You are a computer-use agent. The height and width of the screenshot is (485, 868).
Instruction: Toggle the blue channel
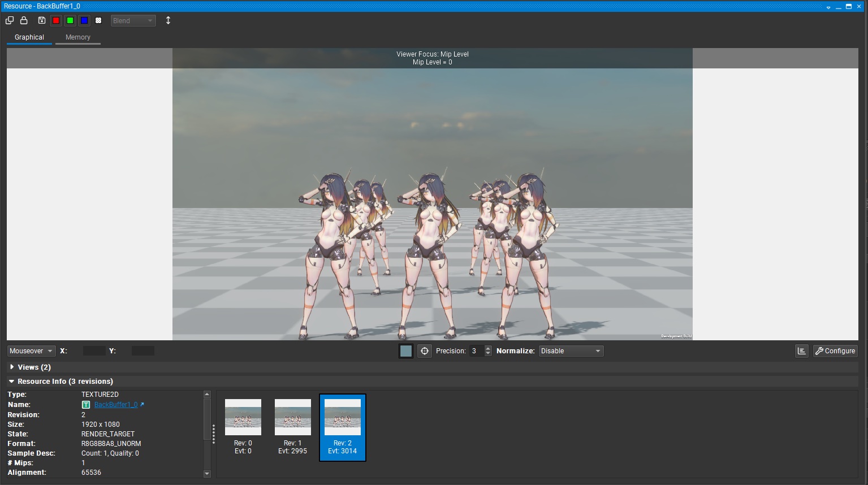point(84,20)
